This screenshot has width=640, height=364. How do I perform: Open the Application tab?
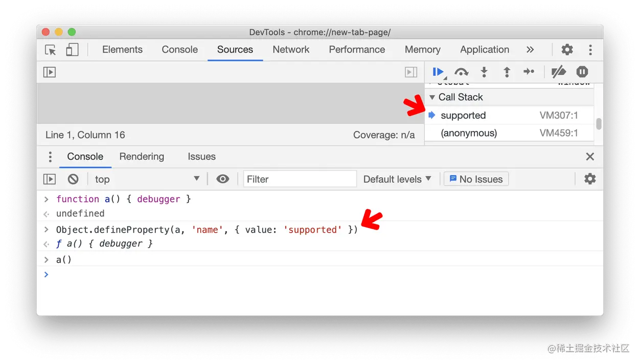point(485,50)
